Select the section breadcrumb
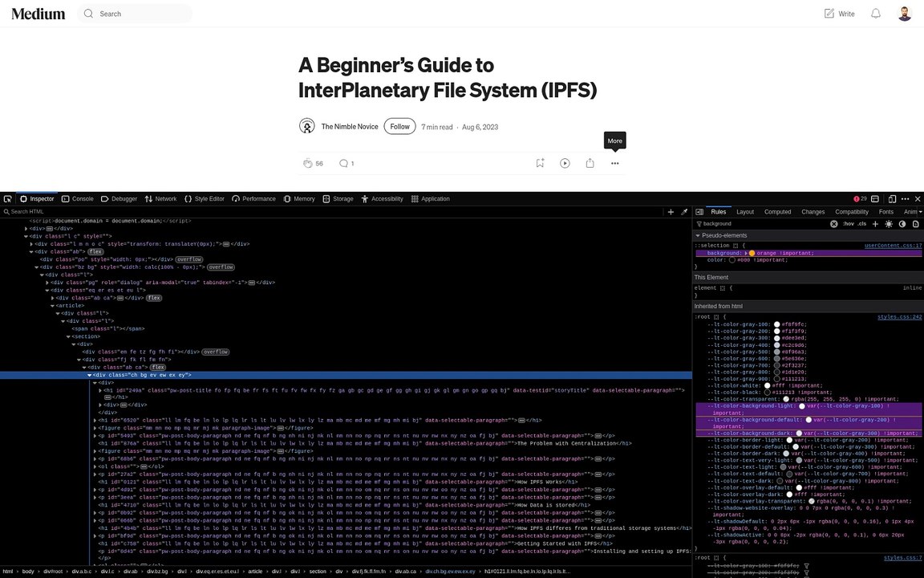This screenshot has width=924, height=578. click(318, 572)
